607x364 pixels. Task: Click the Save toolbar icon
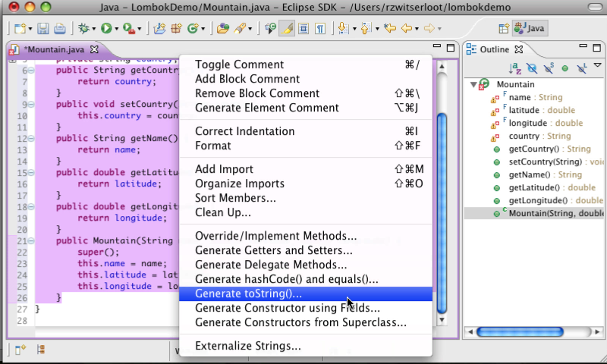[42, 29]
